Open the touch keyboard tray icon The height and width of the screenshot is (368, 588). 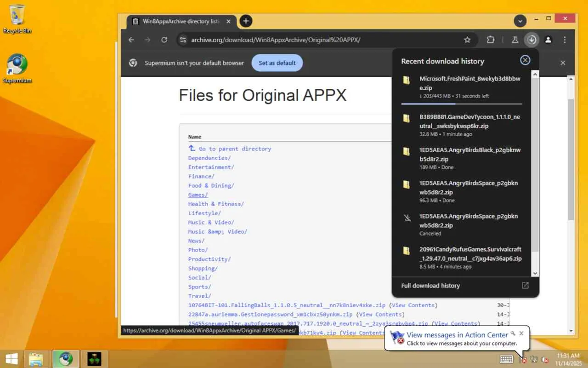(506, 359)
